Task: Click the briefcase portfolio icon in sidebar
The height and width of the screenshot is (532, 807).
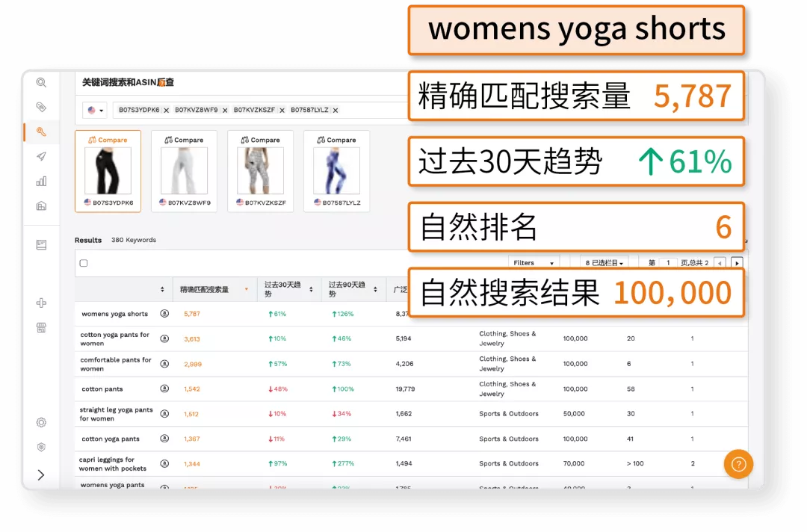Action: tap(41, 205)
